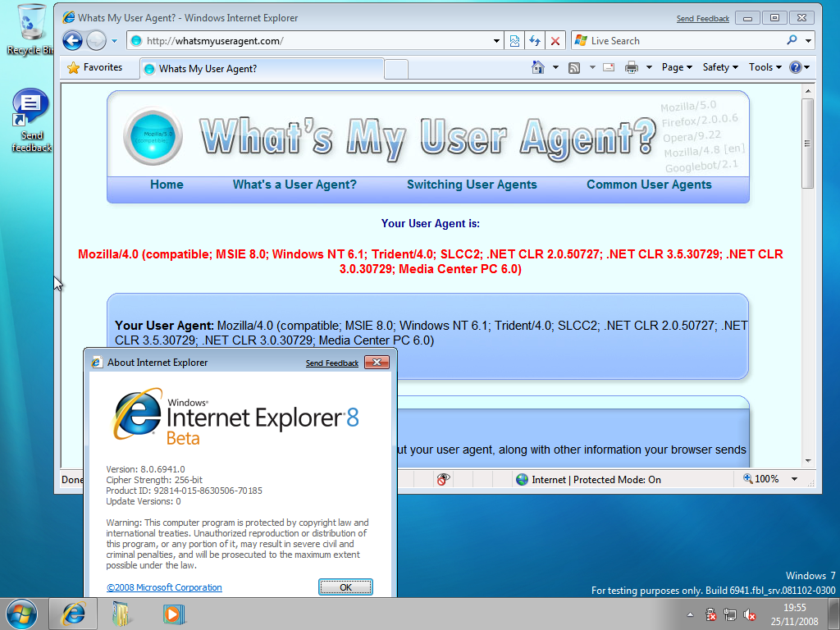
Task: Stop loading with the red X icon
Action: tap(555, 41)
